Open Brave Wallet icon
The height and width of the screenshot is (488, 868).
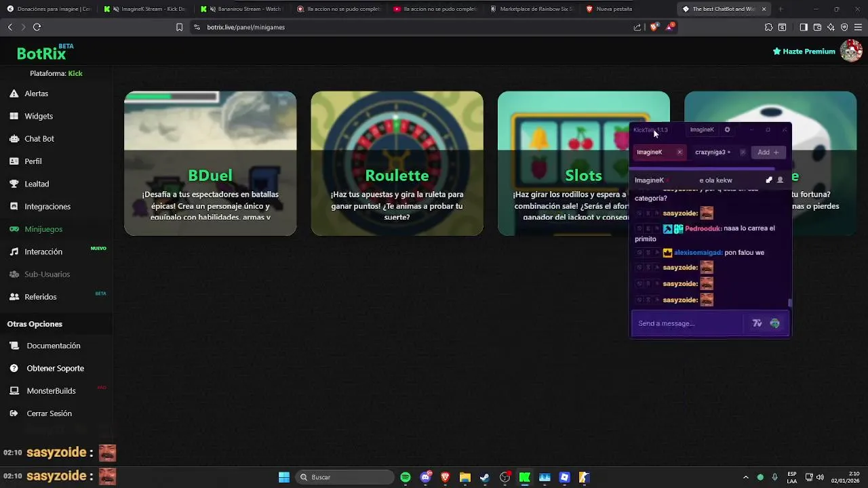(817, 27)
